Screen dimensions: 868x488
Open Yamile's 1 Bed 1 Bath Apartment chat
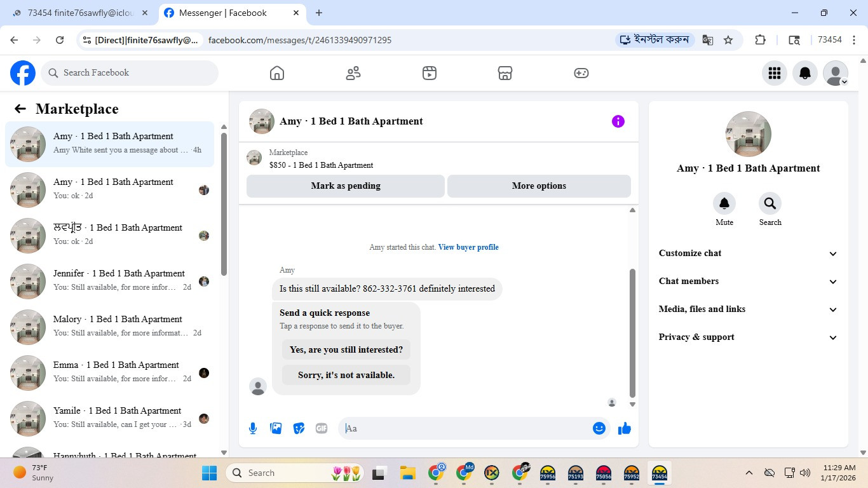(109, 419)
